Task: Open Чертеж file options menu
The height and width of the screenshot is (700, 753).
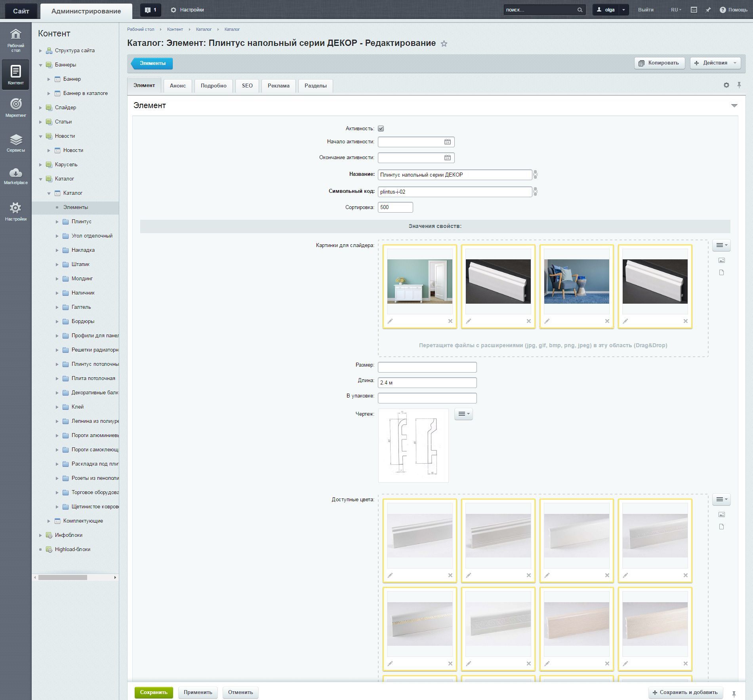Action: (x=463, y=414)
